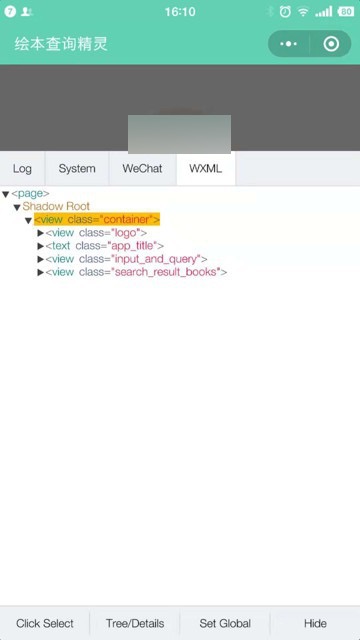The image size is (360, 640).
Task: Collapse the page root node
Action: click(5, 194)
